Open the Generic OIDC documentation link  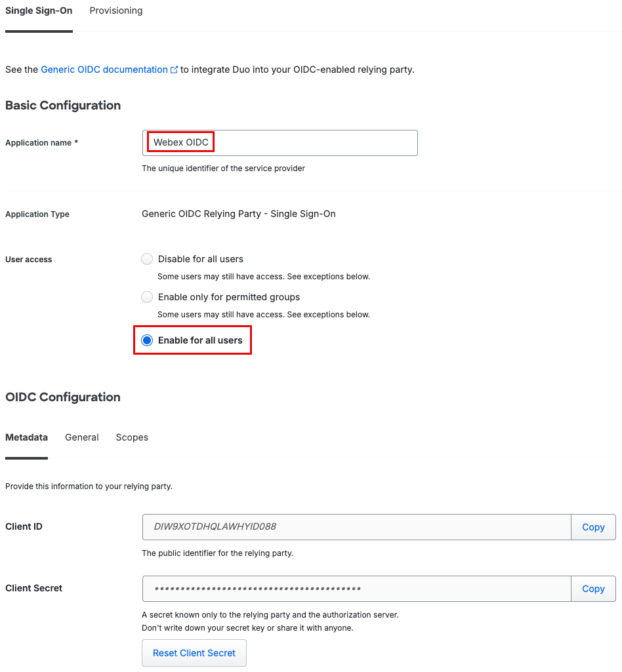[x=104, y=69]
